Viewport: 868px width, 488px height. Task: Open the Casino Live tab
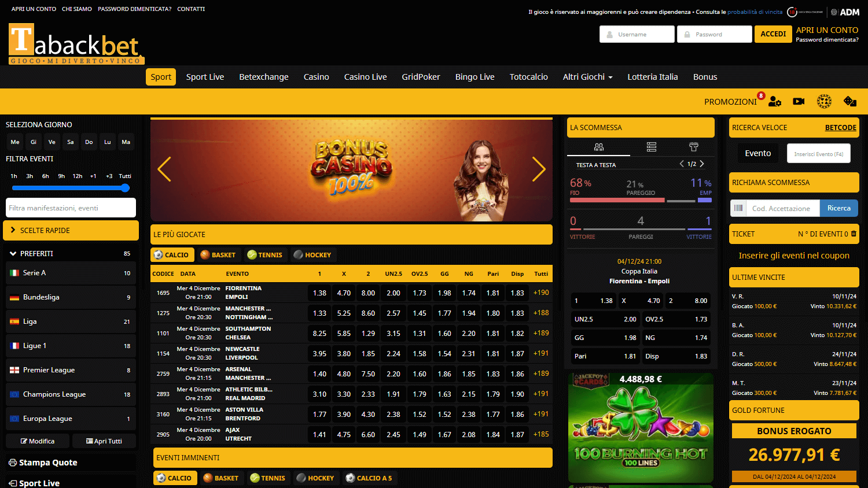[x=366, y=77]
